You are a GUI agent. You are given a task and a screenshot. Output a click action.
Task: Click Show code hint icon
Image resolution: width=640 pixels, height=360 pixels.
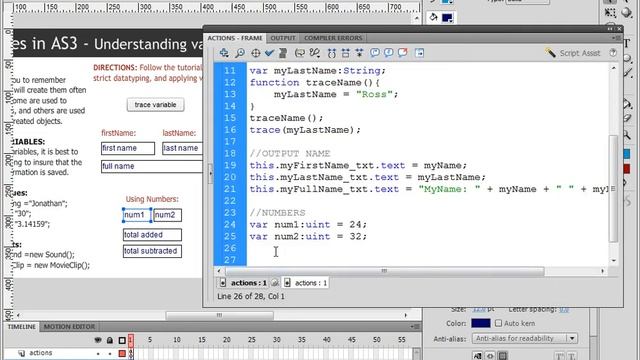[300, 53]
